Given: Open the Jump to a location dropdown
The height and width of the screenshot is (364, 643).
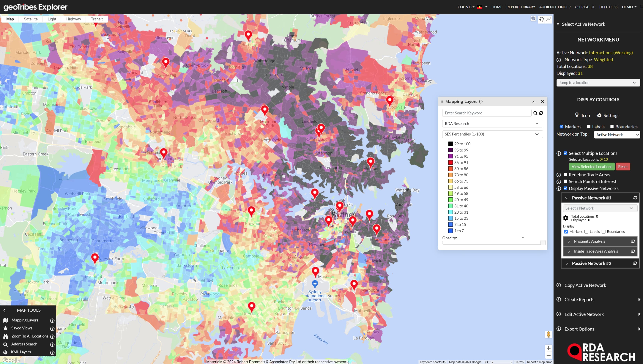Looking at the screenshot, I should (598, 83).
